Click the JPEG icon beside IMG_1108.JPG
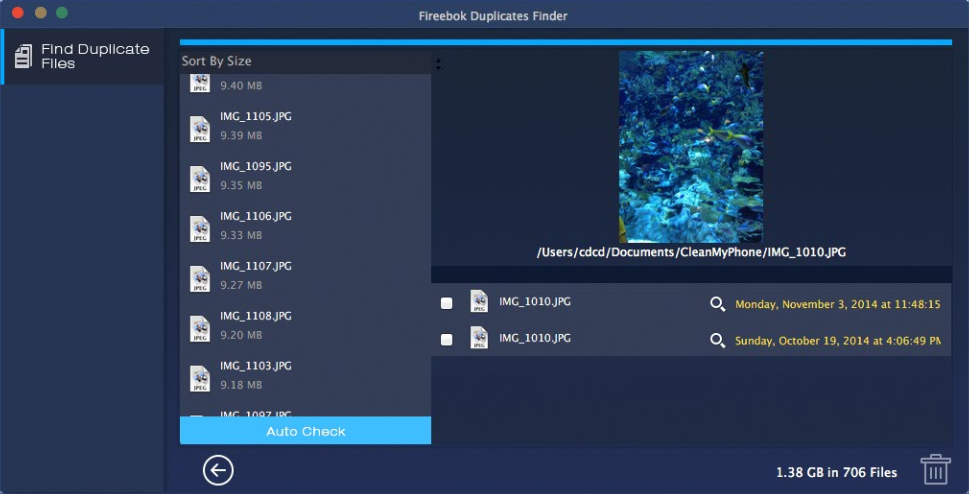969x494 pixels. (200, 329)
